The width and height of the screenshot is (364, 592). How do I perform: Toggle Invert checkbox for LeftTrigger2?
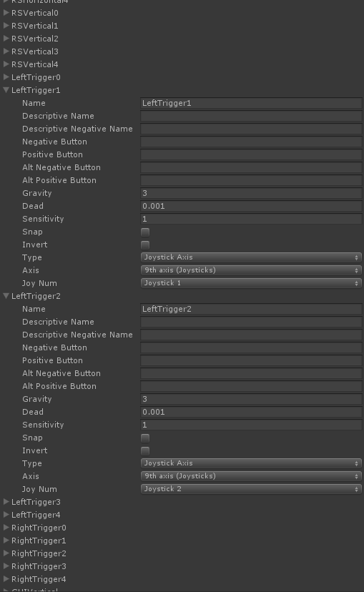pyautogui.click(x=145, y=451)
